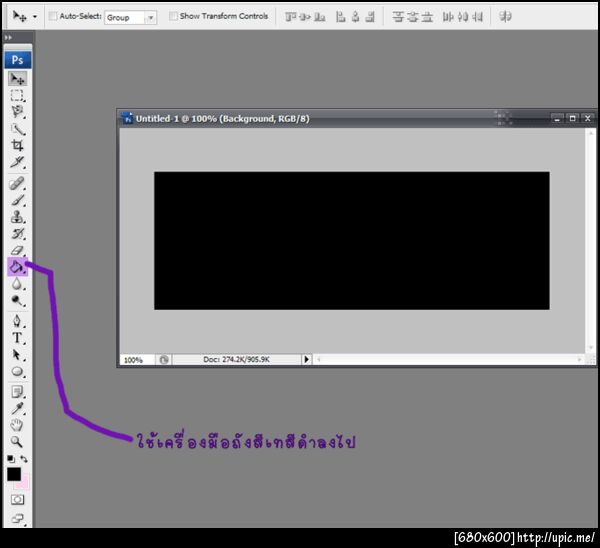Click the status bar icon beside zoom field

coord(164,360)
